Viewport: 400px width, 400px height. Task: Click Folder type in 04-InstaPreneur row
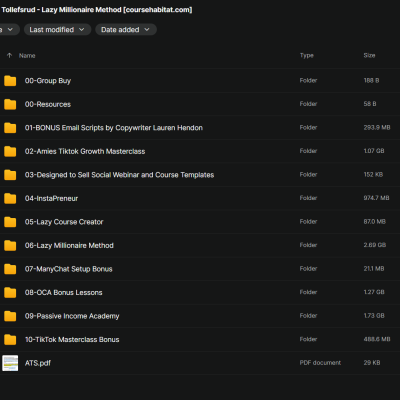308,198
